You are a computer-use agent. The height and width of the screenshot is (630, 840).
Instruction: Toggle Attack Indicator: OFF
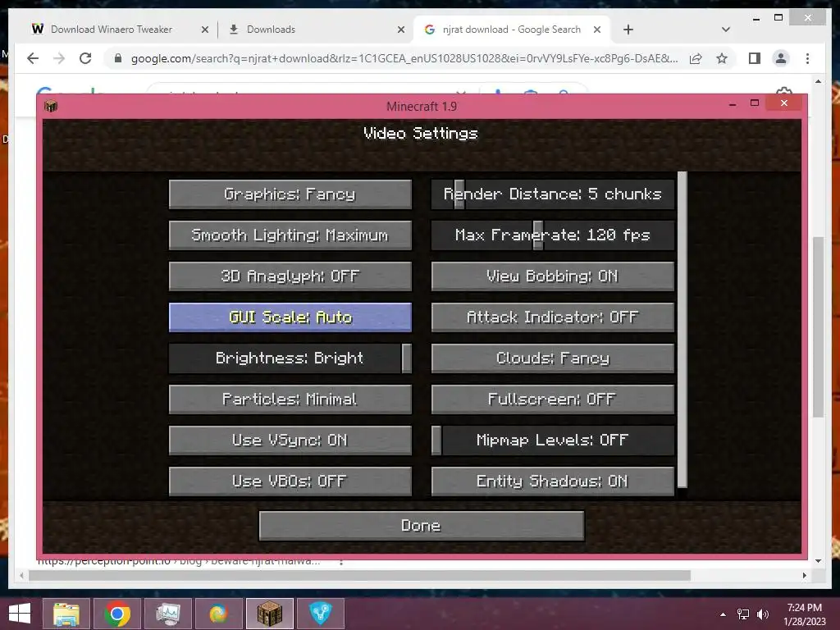(552, 317)
